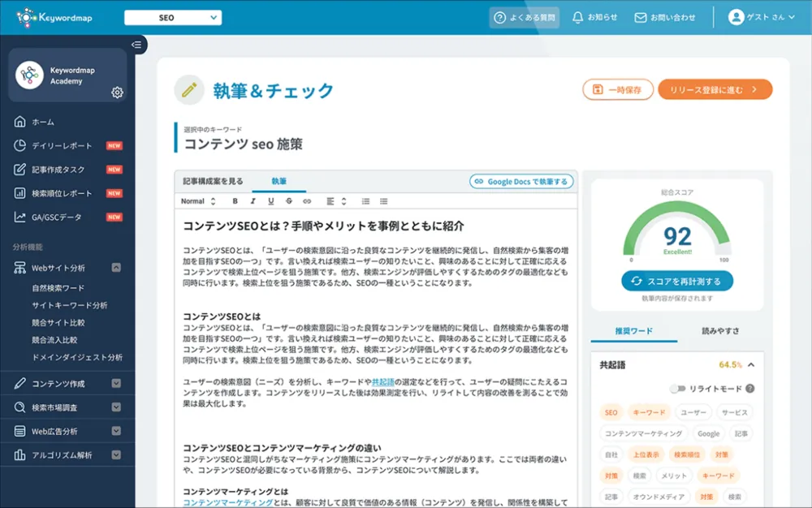Select the コンテンツマーケティング keyword chip
The width and height of the screenshot is (812, 508).
(643, 434)
